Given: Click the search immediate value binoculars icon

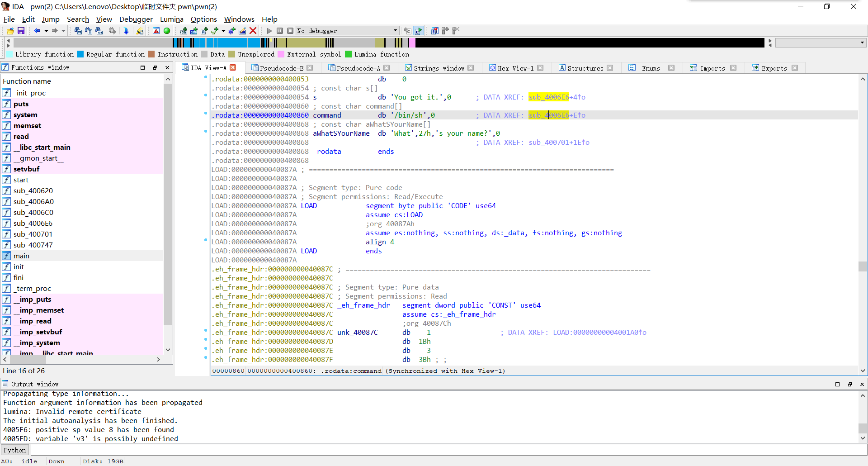Looking at the screenshot, I should pos(78,31).
